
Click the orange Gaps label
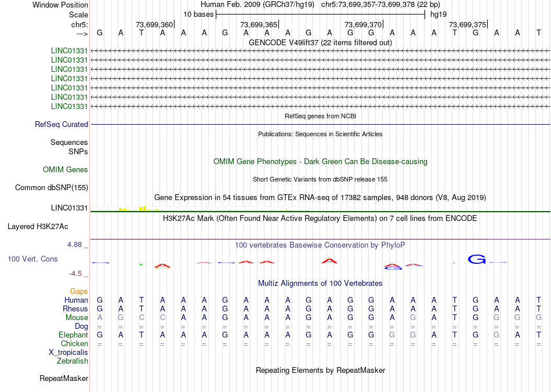(79, 291)
